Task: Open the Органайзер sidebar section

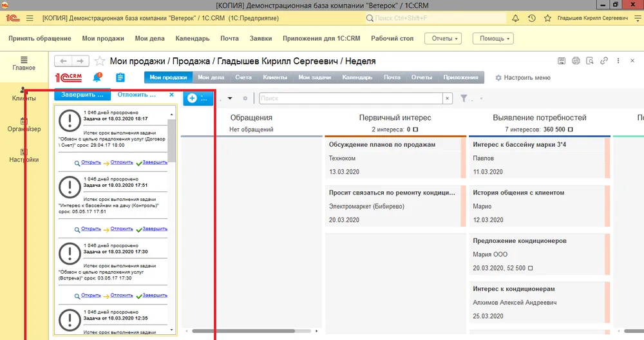Action: [24, 125]
